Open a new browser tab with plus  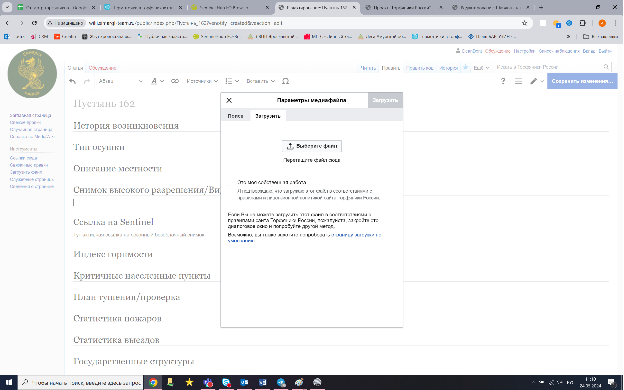coord(541,7)
